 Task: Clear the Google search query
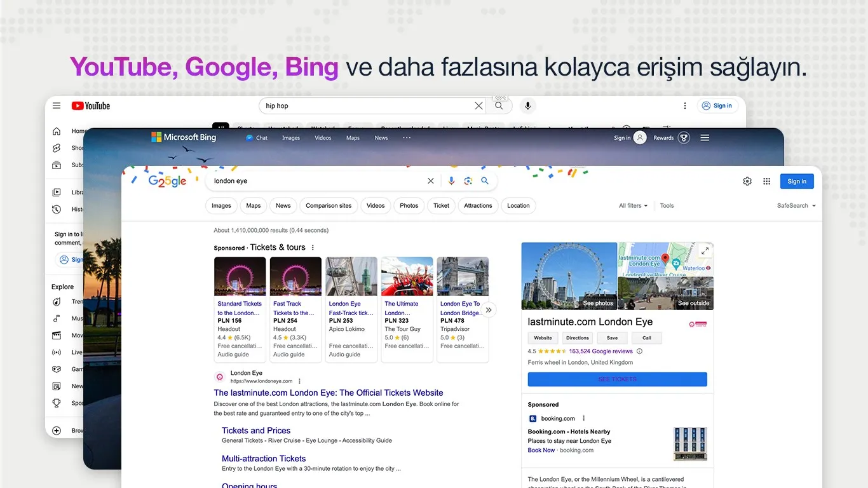point(431,181)
